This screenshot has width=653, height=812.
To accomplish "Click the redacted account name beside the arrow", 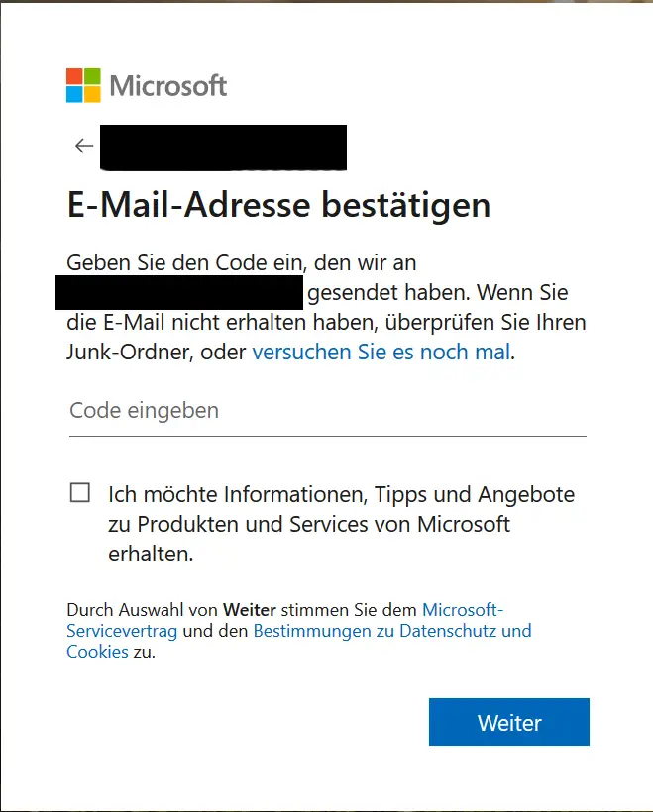I will pyautogui.click(x=223, y=147).
